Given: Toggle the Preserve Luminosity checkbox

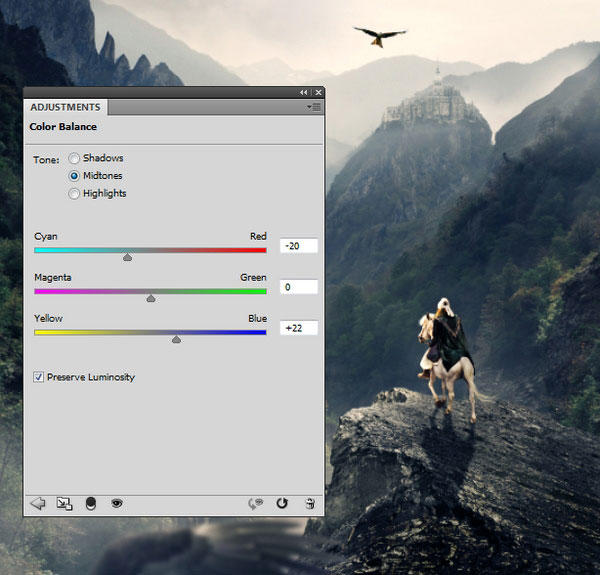Looking at the screenshot, I should coord(38,377).
